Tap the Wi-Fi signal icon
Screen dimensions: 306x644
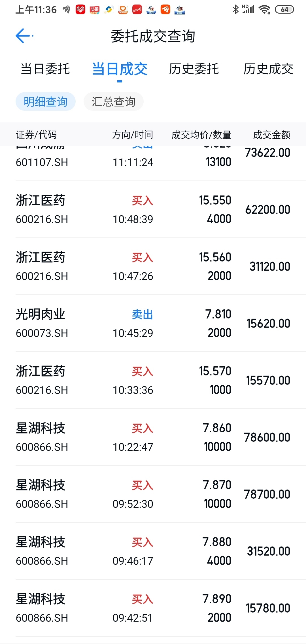265,10
